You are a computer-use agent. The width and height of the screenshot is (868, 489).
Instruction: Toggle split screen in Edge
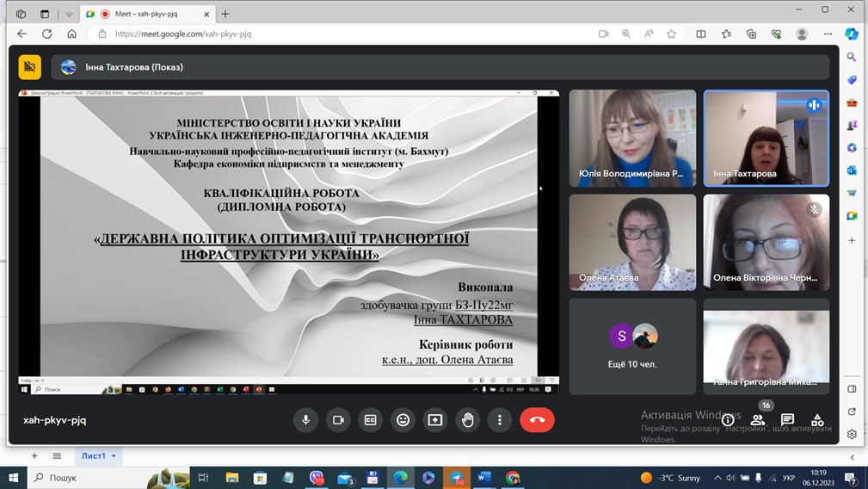pos(701,34)
